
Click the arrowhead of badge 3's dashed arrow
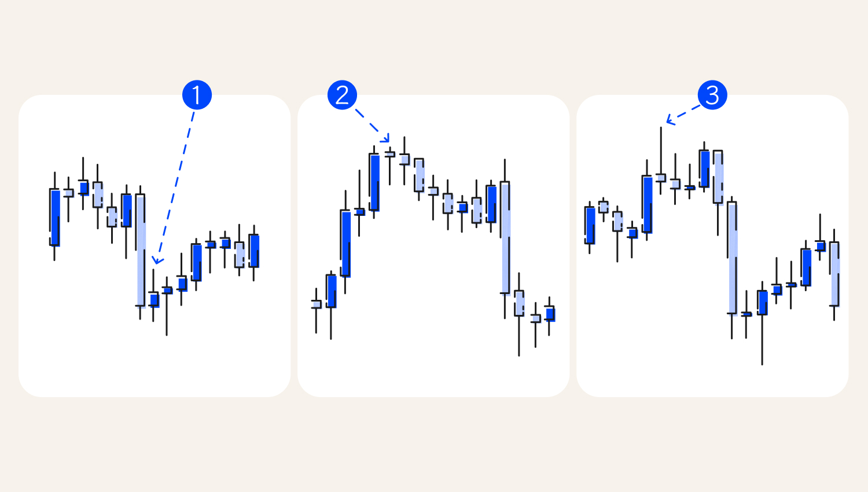[x=671, y=120]
